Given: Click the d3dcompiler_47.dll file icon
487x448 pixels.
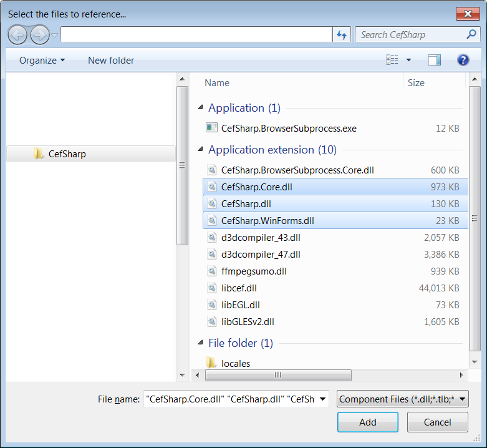Looking at the screenshot, I should [x=211, y=254].
